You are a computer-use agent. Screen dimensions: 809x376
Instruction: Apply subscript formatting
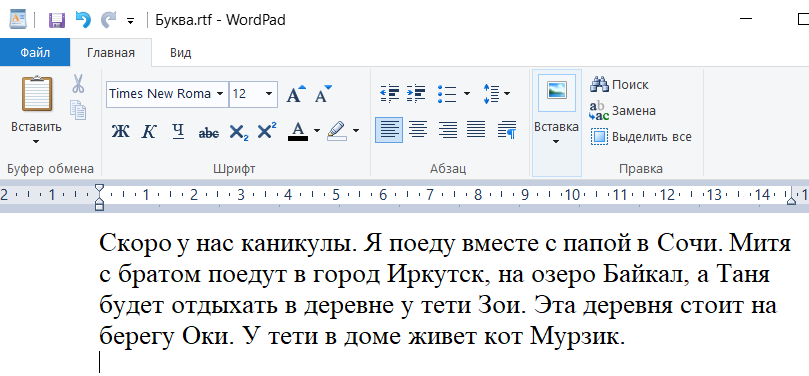point(239,132)
